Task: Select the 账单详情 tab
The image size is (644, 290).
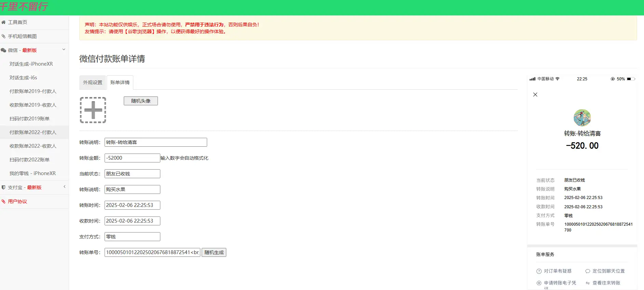Action: [120, 82]
